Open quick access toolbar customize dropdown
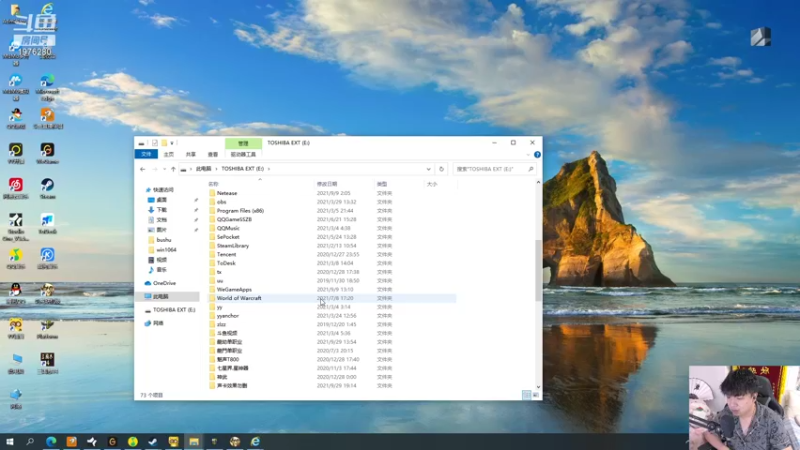 coord(172,143)
